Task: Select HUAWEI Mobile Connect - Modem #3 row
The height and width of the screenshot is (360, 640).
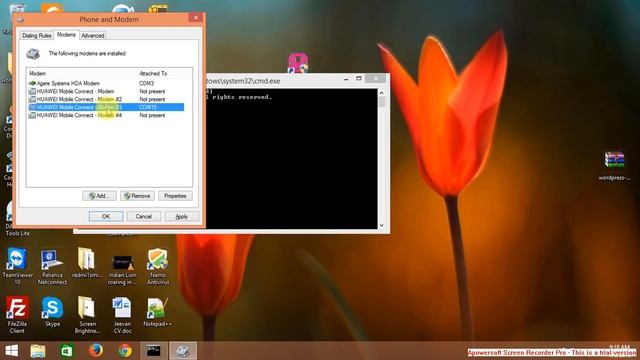Action: (106, 107)
